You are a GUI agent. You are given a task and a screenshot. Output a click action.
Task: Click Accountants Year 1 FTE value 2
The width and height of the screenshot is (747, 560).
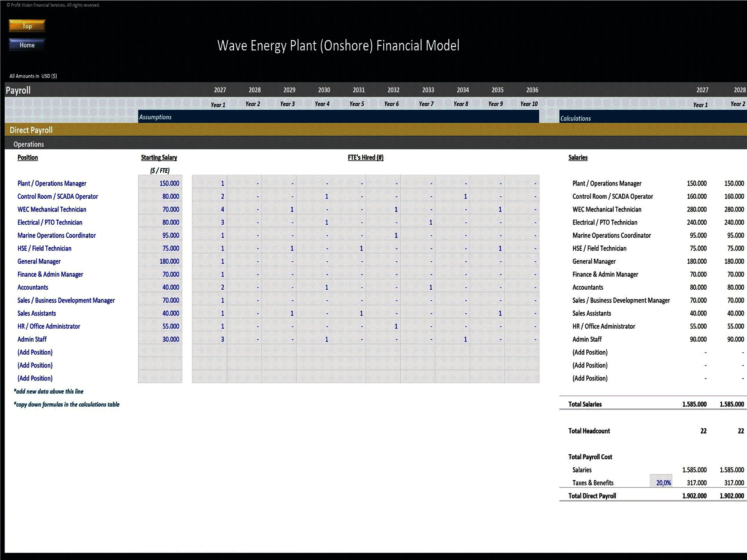click(209, 287)
